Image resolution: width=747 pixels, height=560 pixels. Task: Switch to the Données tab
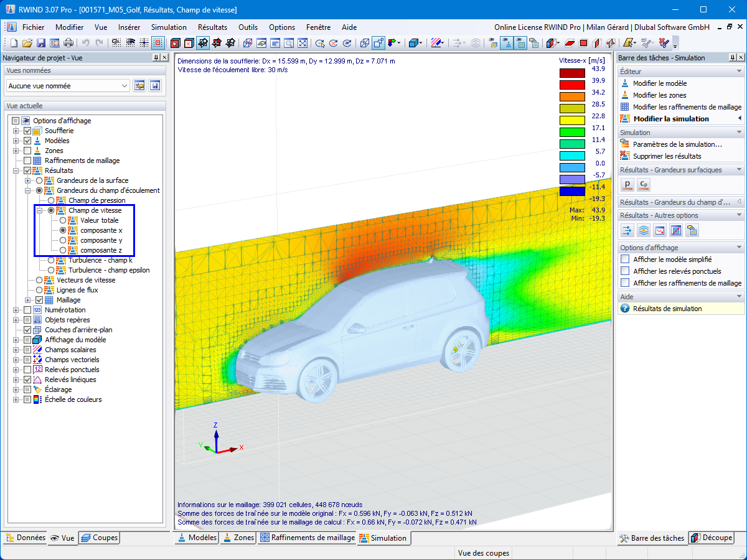point(25,538)
